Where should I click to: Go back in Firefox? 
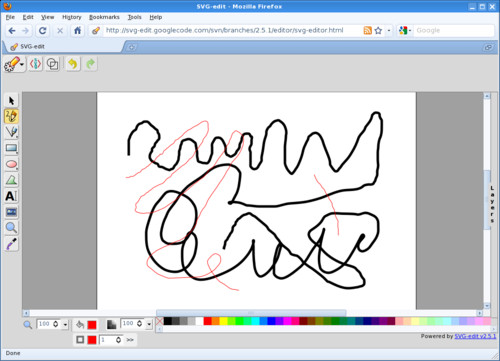click(12, 31)
